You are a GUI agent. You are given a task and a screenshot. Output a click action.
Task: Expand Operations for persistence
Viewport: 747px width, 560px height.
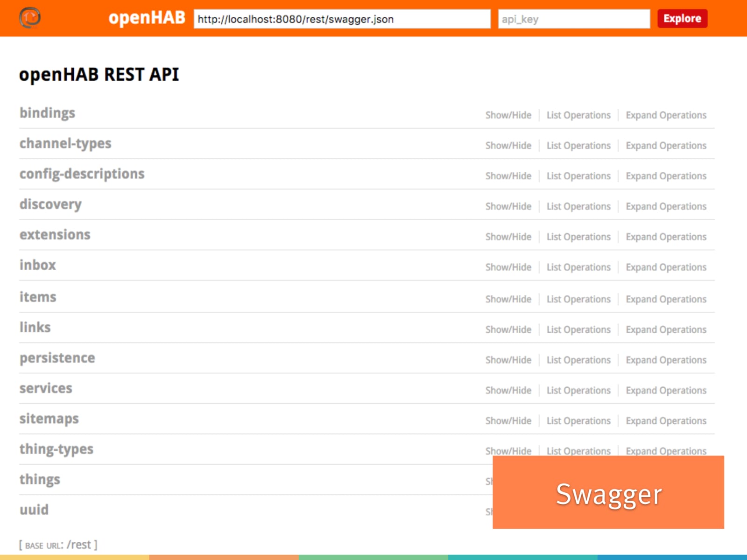click(666, 360)
